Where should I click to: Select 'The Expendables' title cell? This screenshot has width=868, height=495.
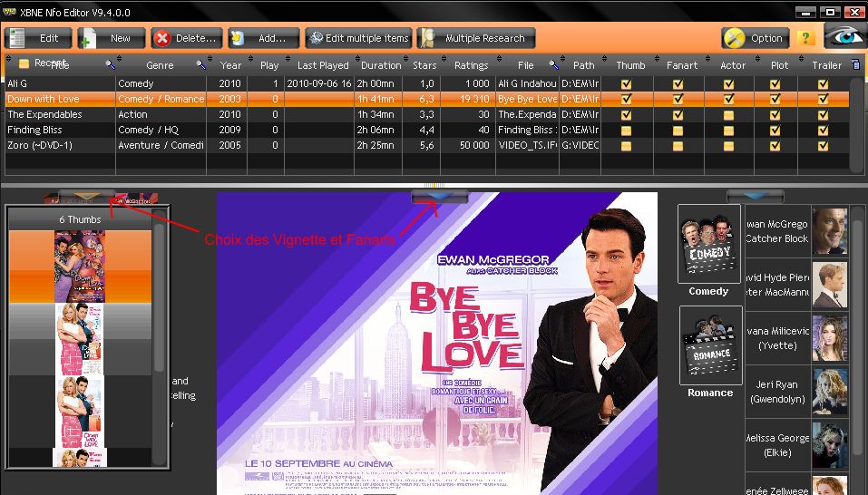tap(61, 114)
